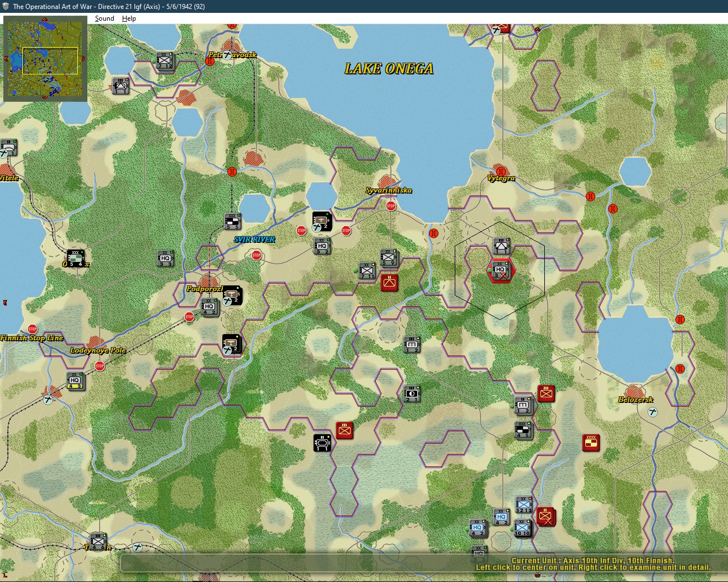Click the stop sign at the Finnish Stop Line
Image resolution: width=728 pixels, height=582 pixels.
pos(32,329)
